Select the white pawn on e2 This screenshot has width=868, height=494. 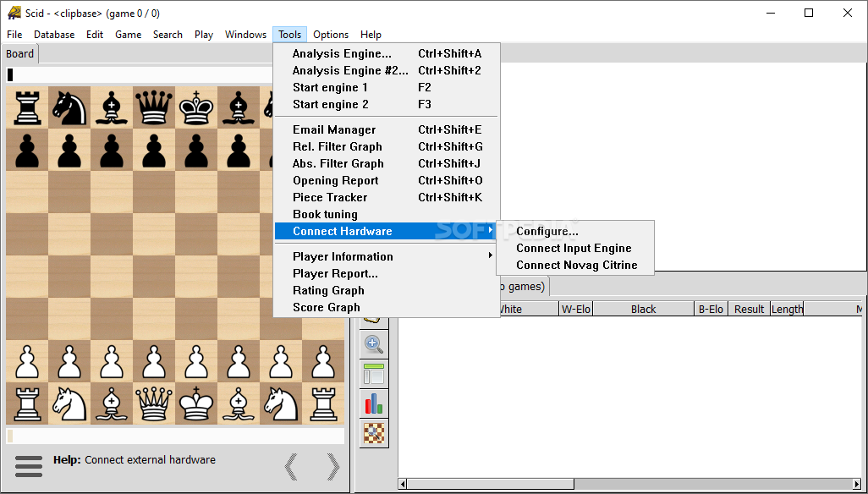[196, 361]
